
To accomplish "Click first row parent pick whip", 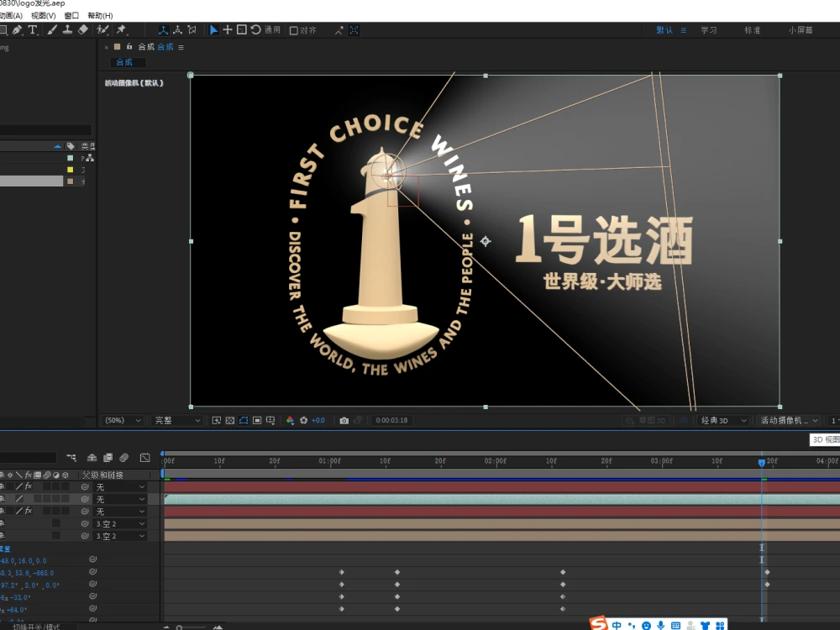I will (85, 487).
